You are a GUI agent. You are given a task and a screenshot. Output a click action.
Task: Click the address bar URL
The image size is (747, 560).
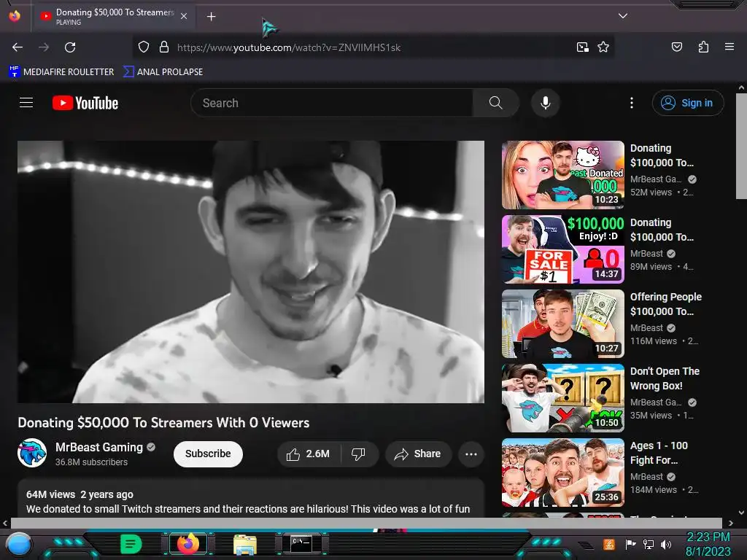[289, 47]
